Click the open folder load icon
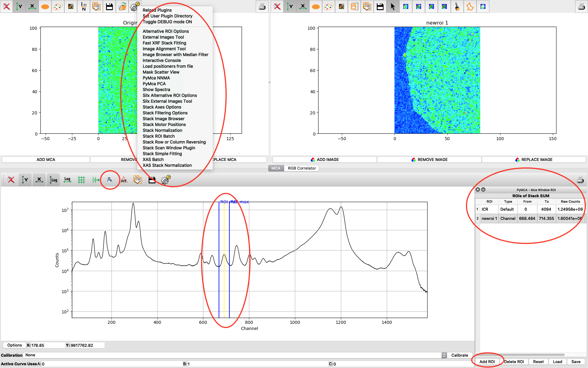Screen dimensions: 588x368 pyautogui.click(x=122, y=6)
